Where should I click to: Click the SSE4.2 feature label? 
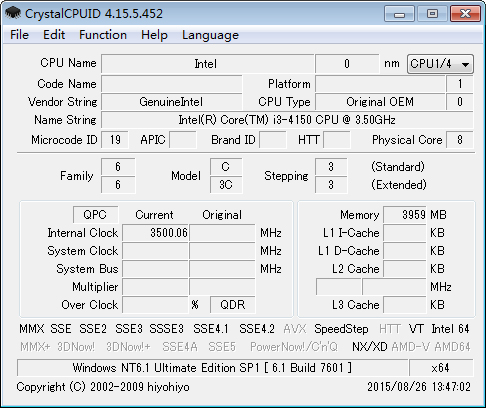[x=257, y=329]
